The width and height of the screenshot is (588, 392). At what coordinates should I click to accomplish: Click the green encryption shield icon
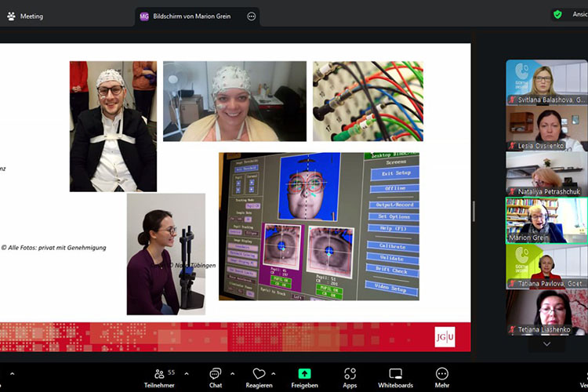click(x=557, y=15)
